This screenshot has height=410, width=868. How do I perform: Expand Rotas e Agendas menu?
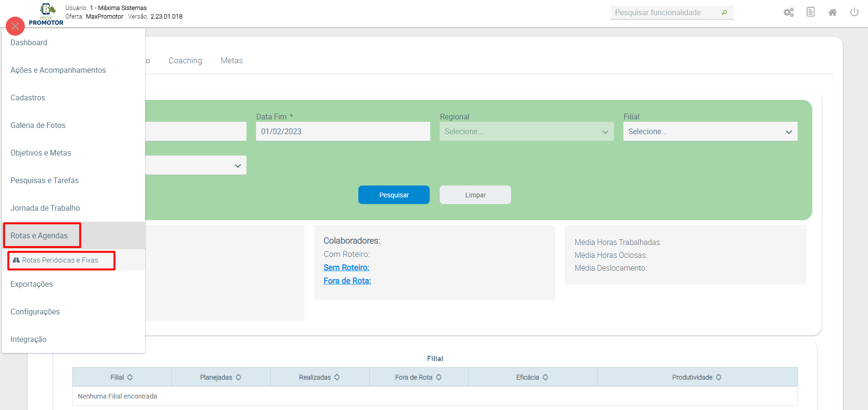click(39, 235)
